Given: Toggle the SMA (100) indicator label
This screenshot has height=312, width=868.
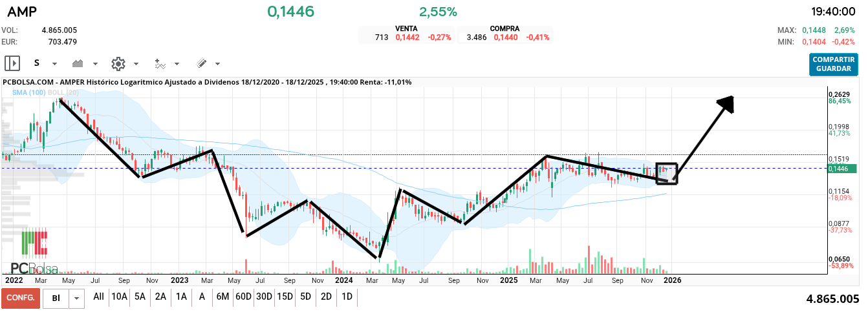Looking at the screenshot, I should pos(29,92).
